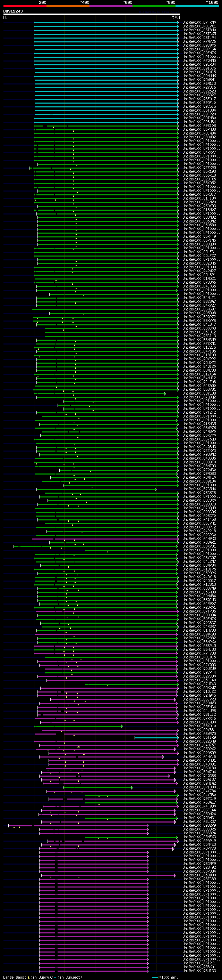222x980 pixels.
Task: Click the UniRef100_Q16MG5 label
Action: coord(199,424)
